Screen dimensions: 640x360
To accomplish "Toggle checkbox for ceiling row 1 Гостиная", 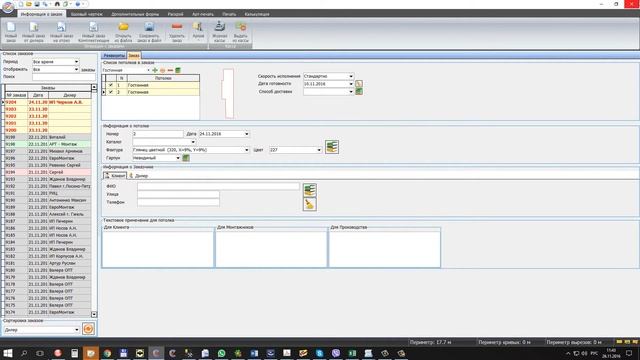I will tap(111, 85).
